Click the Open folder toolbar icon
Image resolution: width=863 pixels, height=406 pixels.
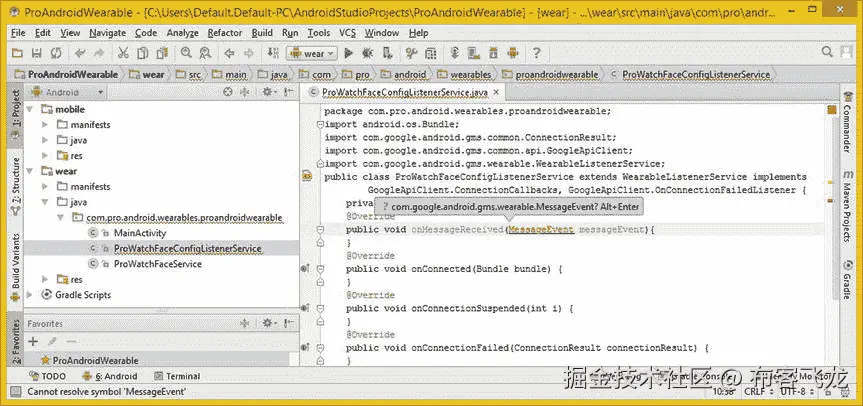[x=18, y=53]
